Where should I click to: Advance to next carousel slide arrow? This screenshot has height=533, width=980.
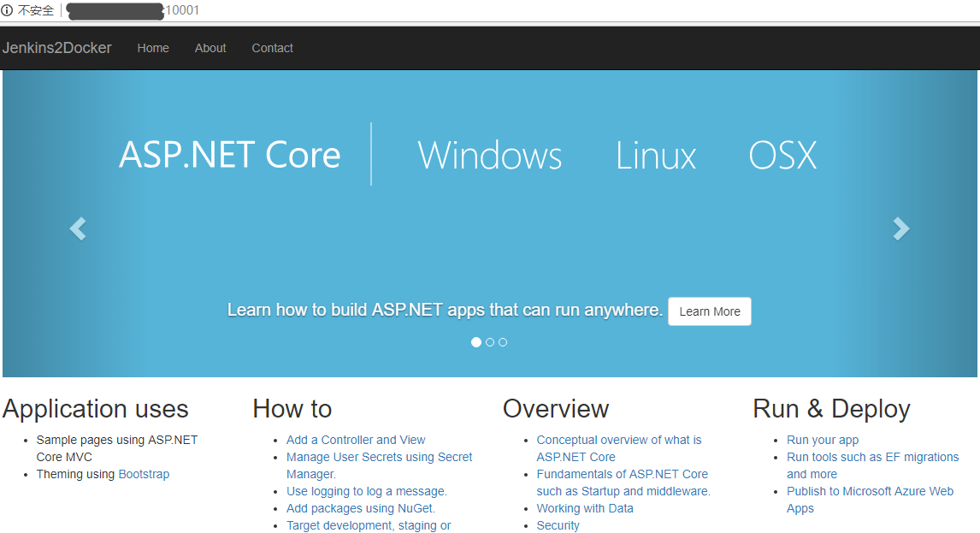click(x=900, y=228)
